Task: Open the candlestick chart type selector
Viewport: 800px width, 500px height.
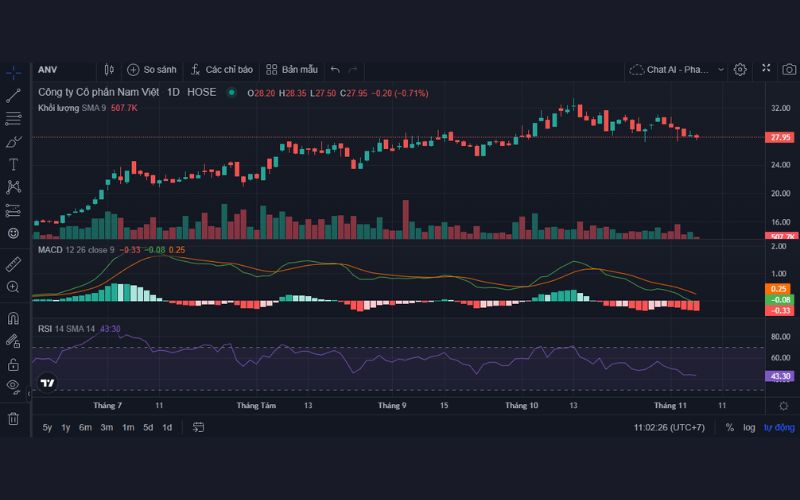Action: coord(109,69)
